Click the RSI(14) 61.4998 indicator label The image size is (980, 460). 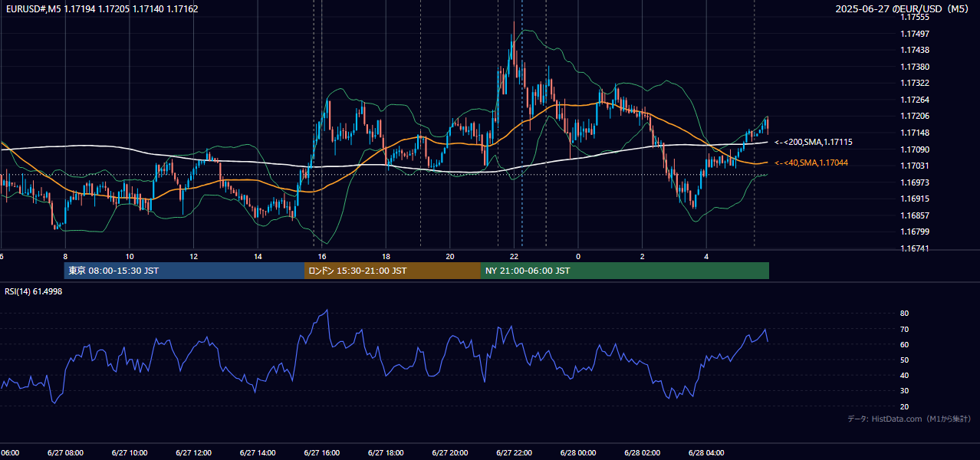[x=34, y=291]
